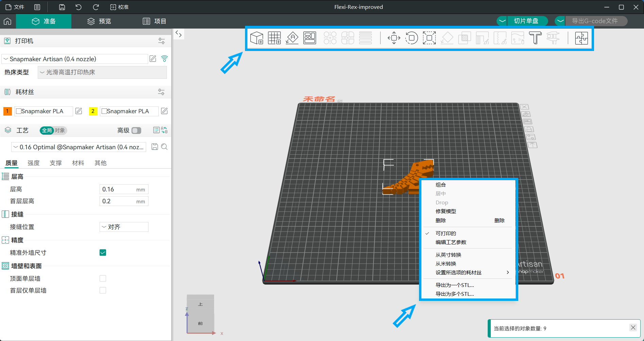Undo the last action
This screenshot has height=341, width=644.
click(x=79, y=7)
